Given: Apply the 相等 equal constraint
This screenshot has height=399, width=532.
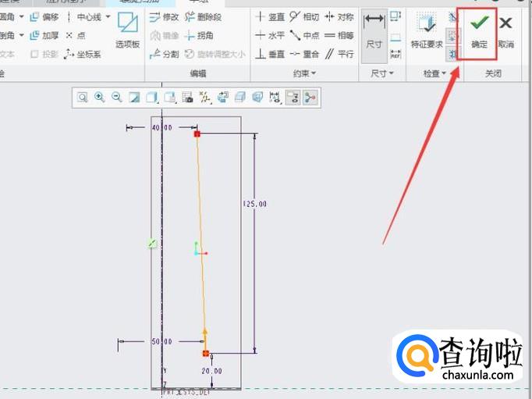Looking at the screenshot, I should (x=339, y=35).
